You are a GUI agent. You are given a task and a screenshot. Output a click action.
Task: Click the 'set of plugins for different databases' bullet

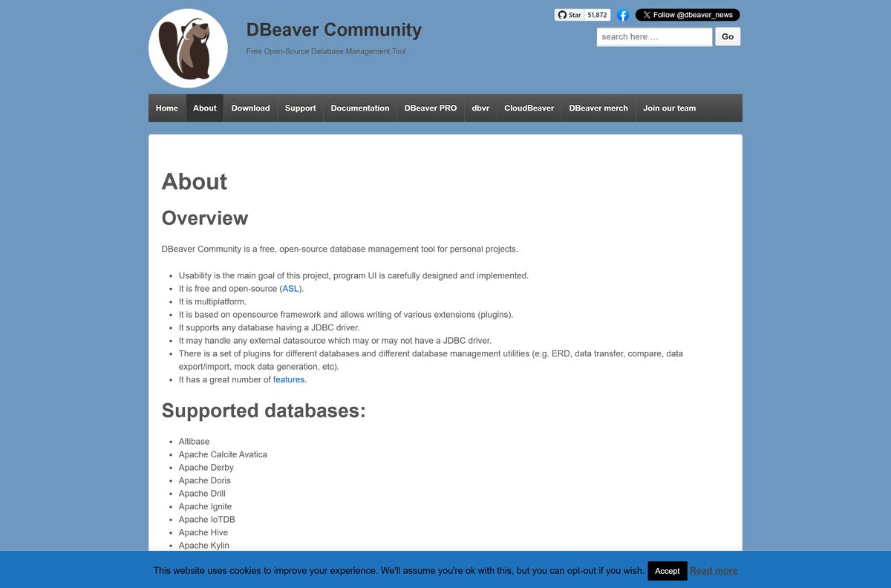pos(431,360)
